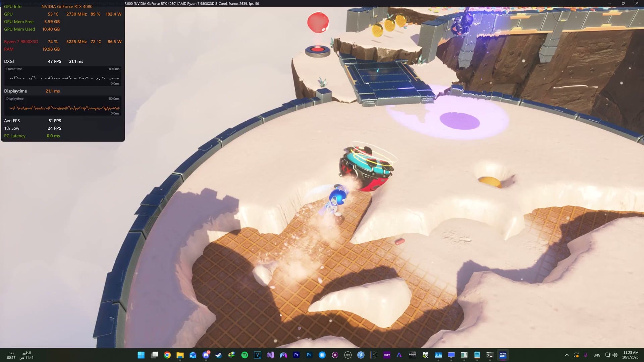The width and height of the screenshot is (644, 362).
Task: Click the Displaytime graph in the overlay
Action: pyautogui.click(x=63, y=106)
